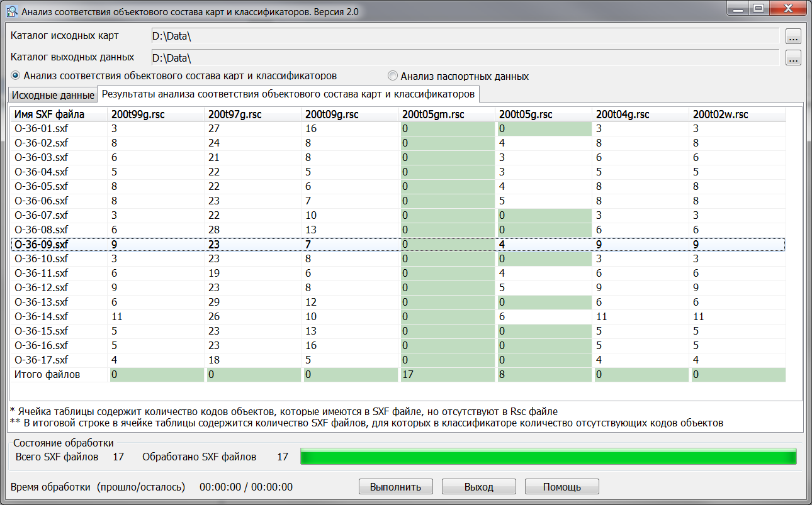Open the 'Результаты анализа соответствия' tab
This screenshot has height=505, width=812.
[x=288, y=94]
